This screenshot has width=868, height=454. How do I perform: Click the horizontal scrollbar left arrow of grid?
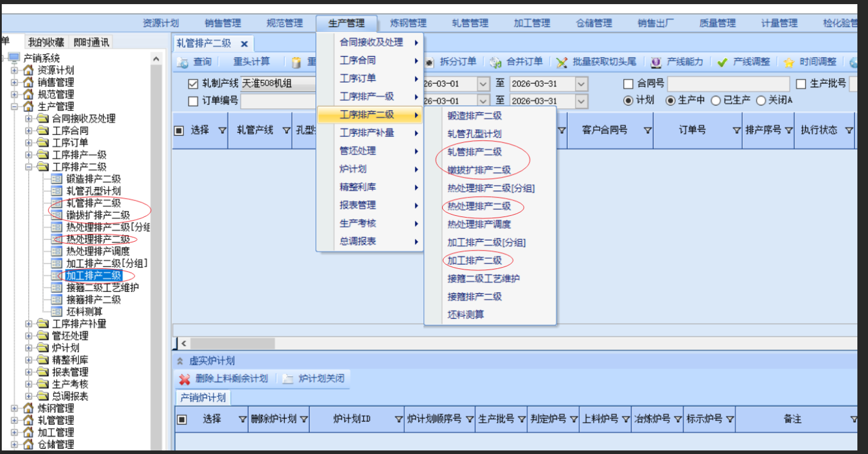183,343
